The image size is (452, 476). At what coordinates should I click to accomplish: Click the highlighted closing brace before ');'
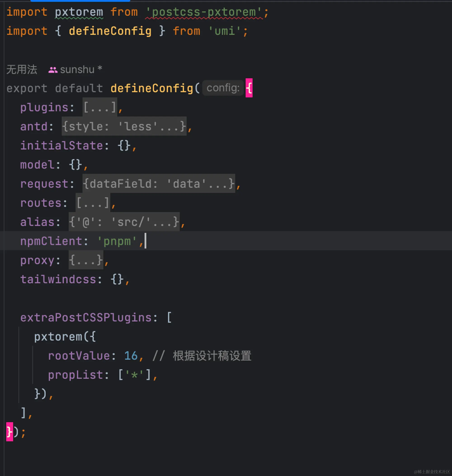pyautogui.click(x=10, y=432)
